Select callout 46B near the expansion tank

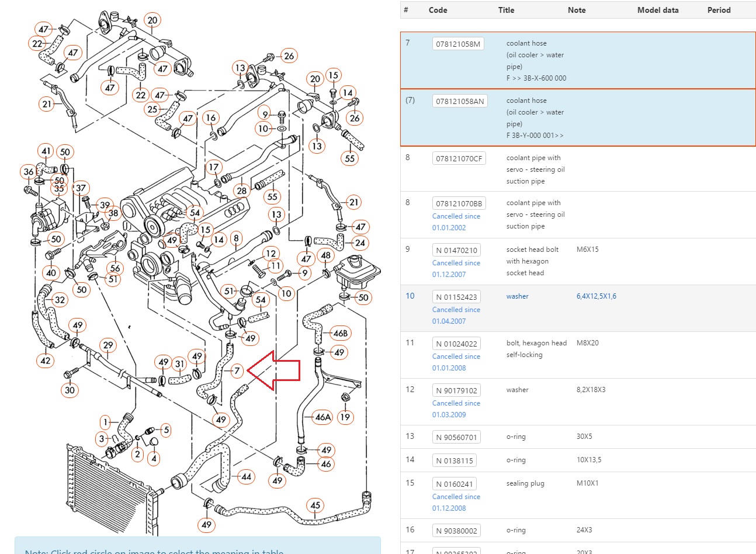pyautogui.click(x=340, y=333)
